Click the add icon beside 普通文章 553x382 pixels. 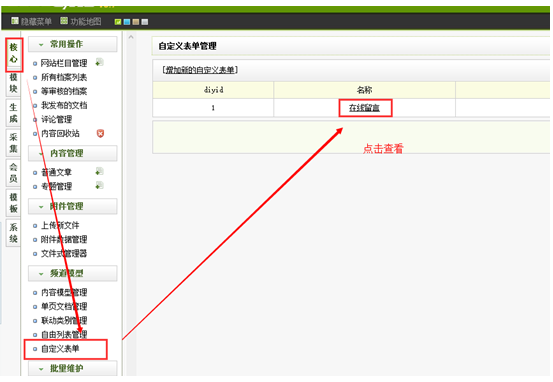coord(99,172)
